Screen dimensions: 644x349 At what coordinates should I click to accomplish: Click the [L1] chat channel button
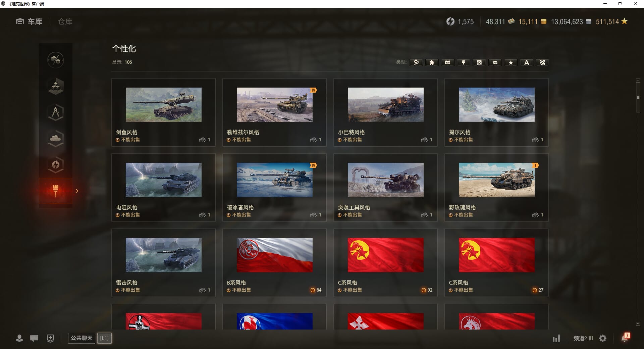pyautogui.click(x=104, y=338)
